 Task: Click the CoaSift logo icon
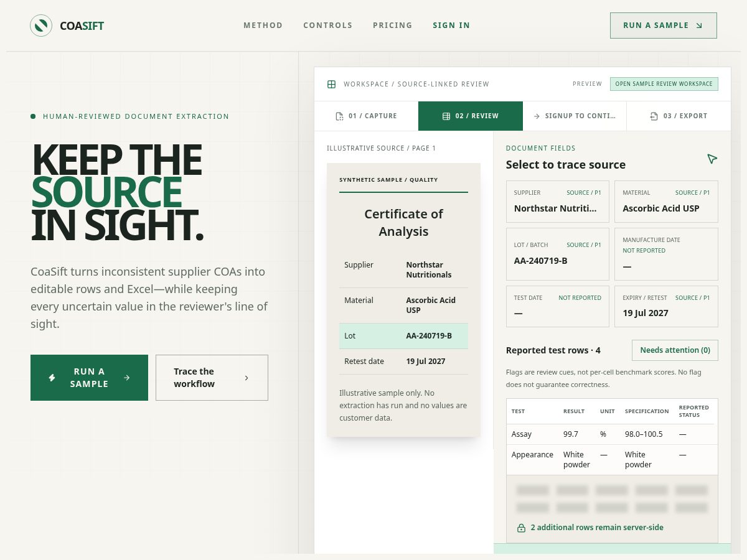tap(41, 26)
